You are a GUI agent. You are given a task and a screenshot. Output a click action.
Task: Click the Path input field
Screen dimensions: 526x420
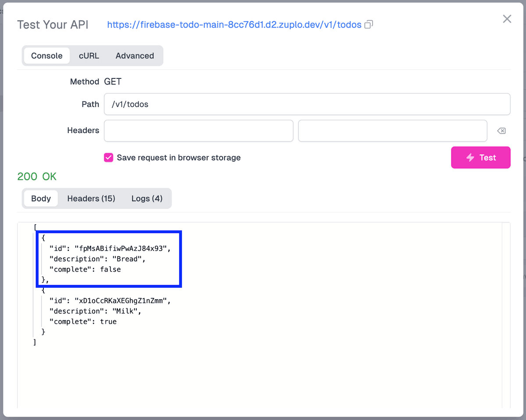point(307,104)
